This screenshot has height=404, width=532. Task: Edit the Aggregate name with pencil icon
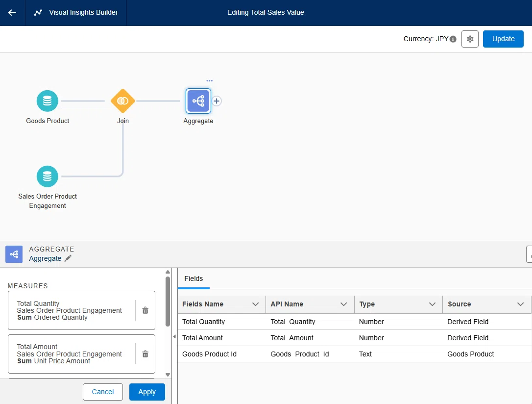[68, 258]
